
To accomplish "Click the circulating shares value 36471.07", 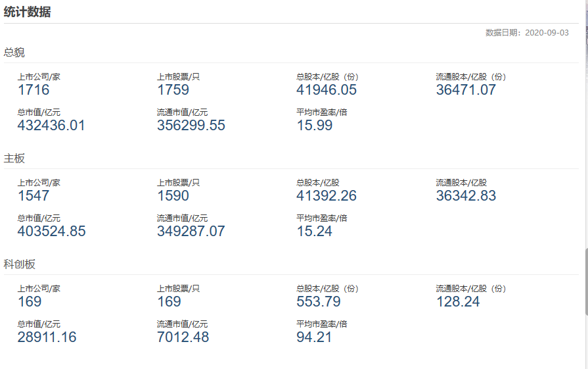I will 466,90.
